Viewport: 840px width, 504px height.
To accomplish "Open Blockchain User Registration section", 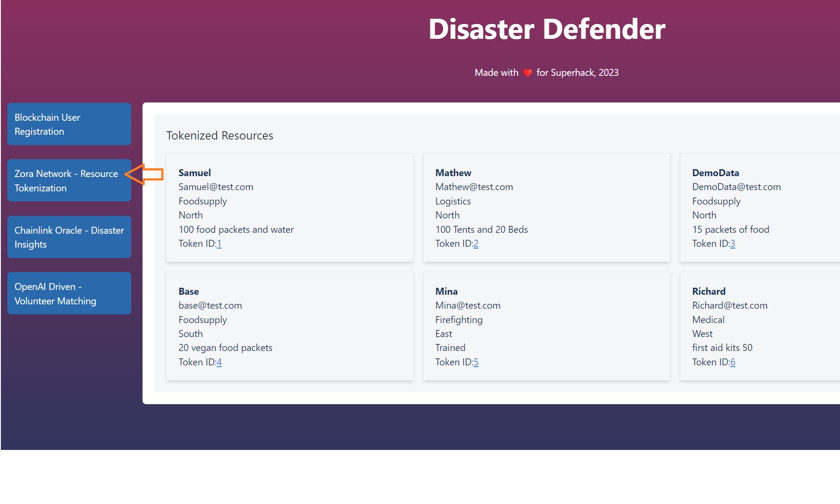I will pyautogui.click(x=69, y=124).
